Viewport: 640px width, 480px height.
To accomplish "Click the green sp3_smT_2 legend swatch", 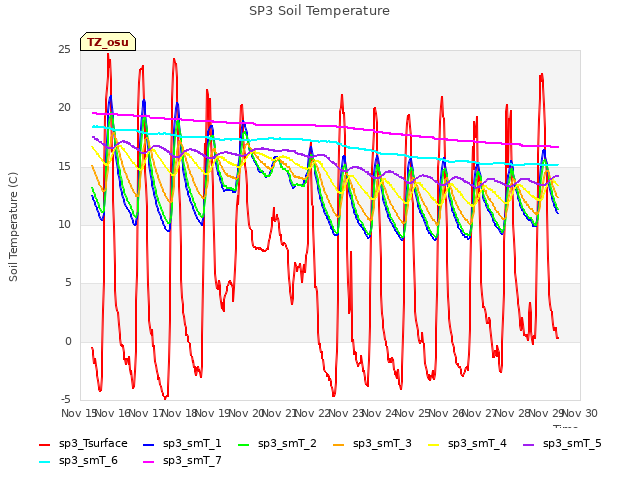I will click(243, 444).
